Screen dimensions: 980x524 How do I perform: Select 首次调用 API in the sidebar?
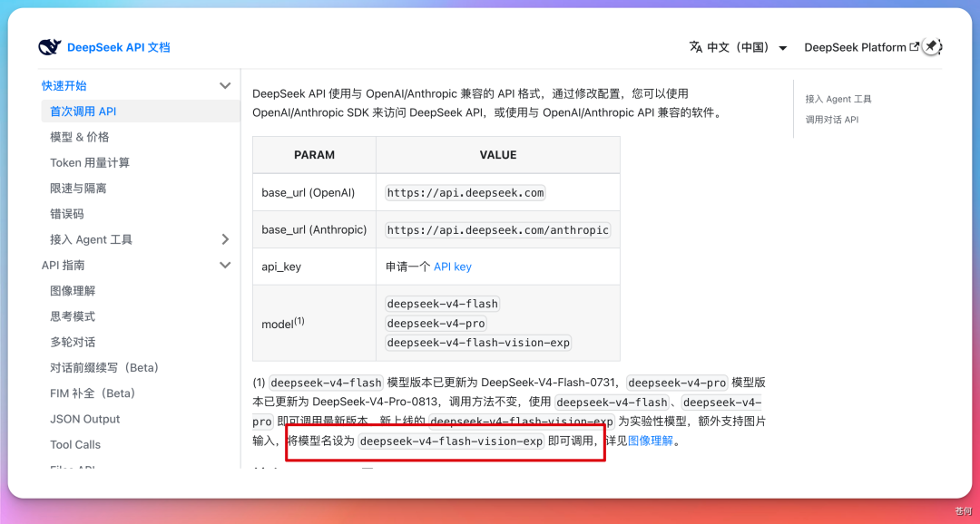[x=83, y=112]
